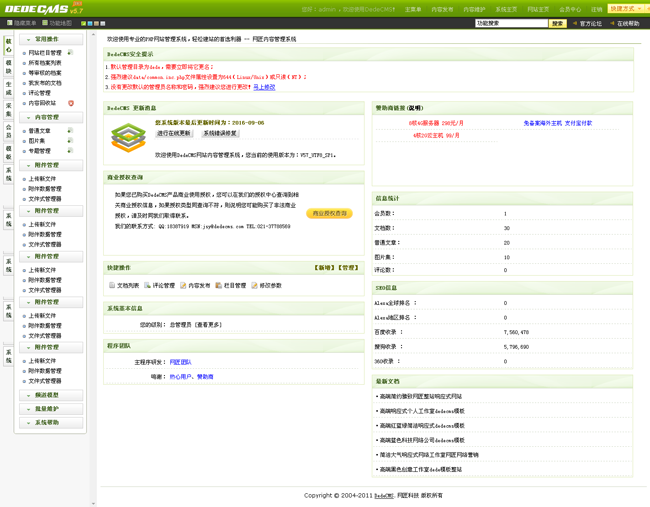Click into the 功能搜索 search field

[510, 23]
